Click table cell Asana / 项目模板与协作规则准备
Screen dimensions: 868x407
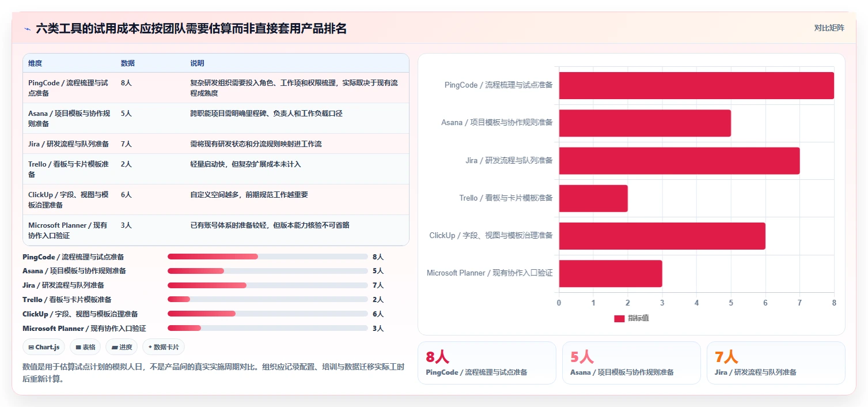point(69,118)
